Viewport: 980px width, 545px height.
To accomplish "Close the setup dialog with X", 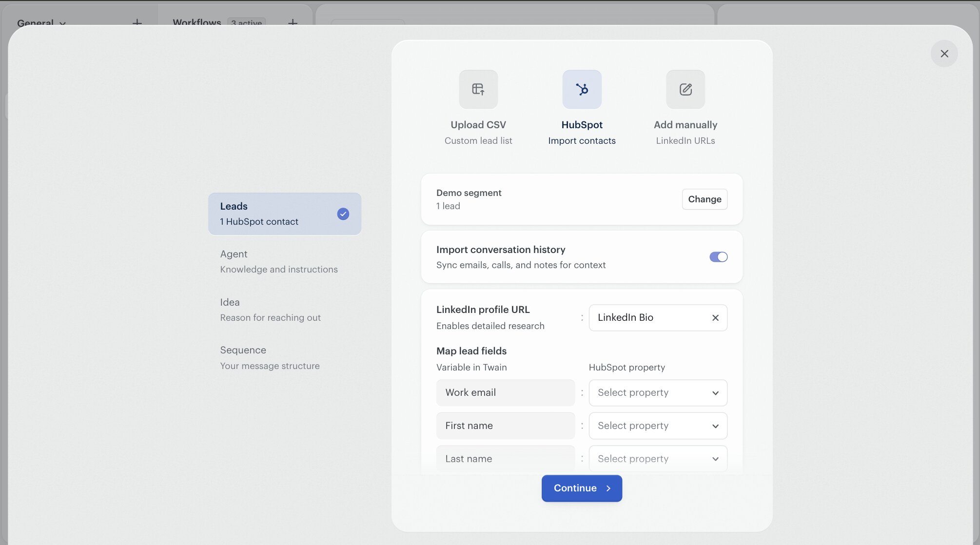I will 944,54.
